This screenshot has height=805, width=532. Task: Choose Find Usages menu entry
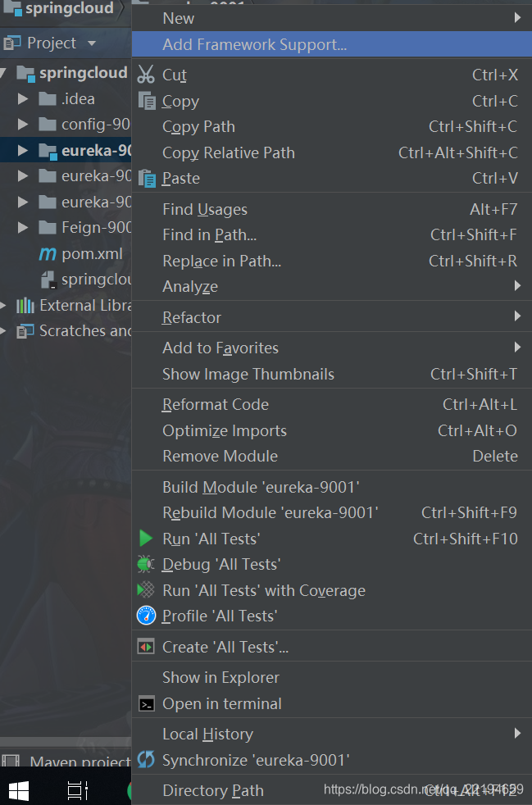[332, 210]
